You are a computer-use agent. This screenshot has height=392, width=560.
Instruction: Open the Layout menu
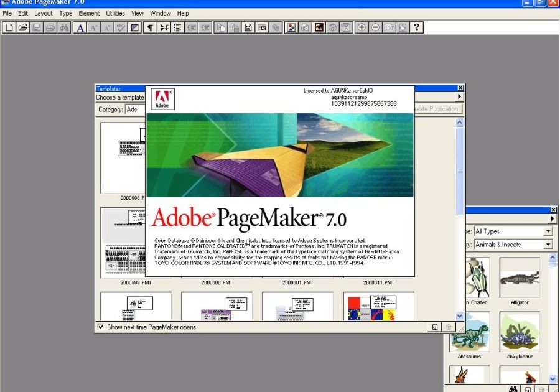point(43,13)
